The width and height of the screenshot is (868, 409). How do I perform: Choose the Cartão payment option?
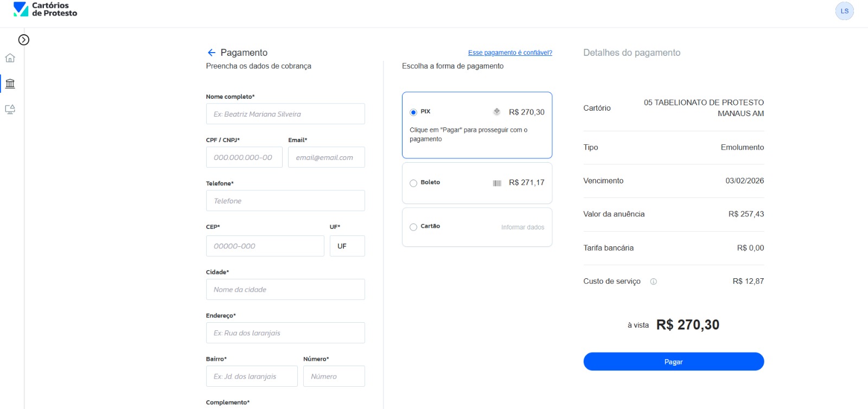coord(413,227)
